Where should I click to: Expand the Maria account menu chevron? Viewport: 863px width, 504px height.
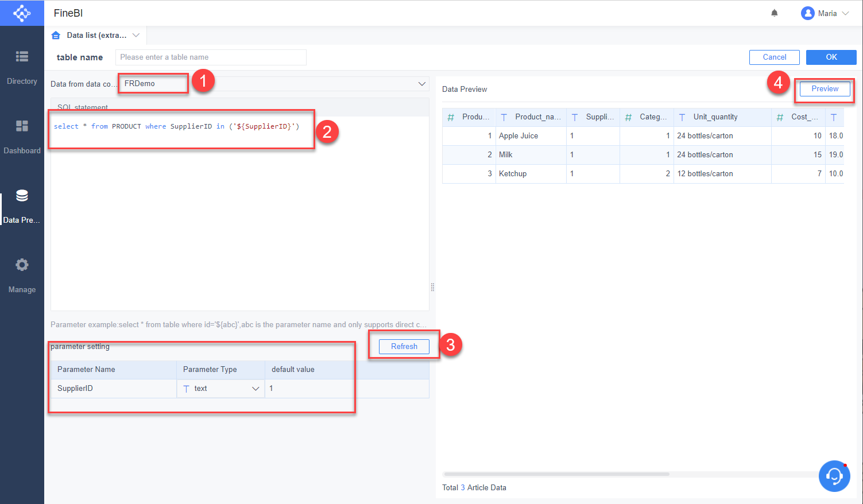click(845, 13)
